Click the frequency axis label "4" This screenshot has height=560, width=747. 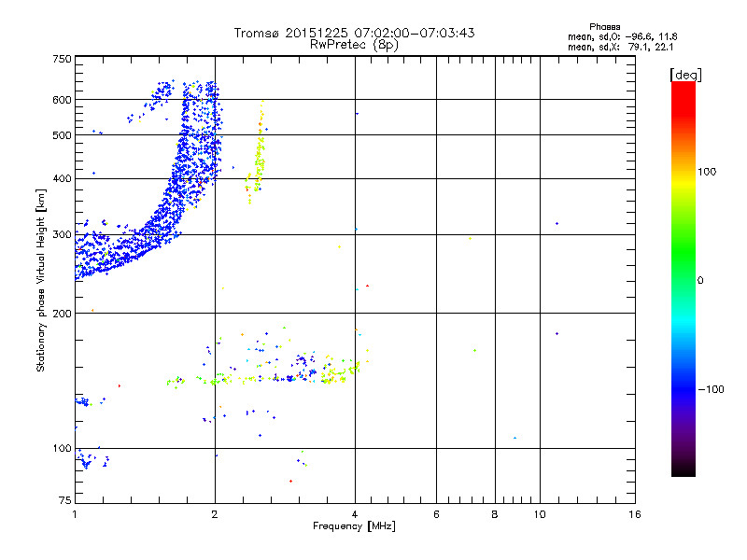coord(355,514)
